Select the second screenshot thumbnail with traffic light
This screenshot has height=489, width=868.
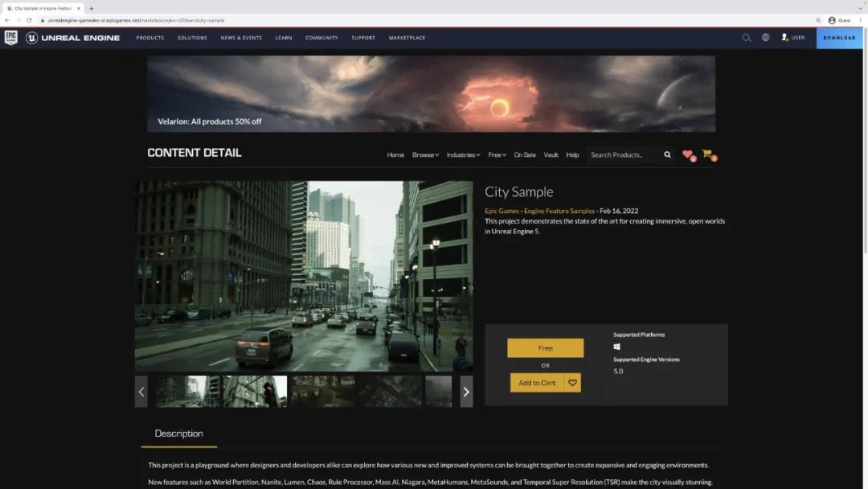[x=255, y=392]
